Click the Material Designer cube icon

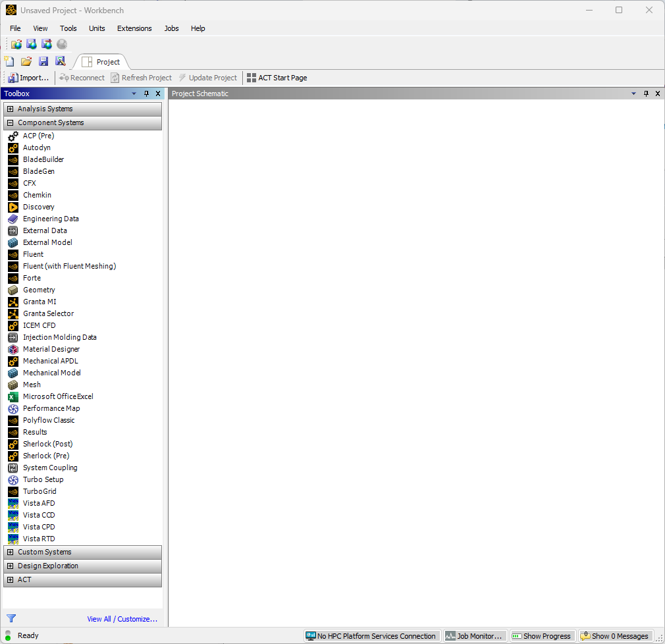(x=13, y=350)
